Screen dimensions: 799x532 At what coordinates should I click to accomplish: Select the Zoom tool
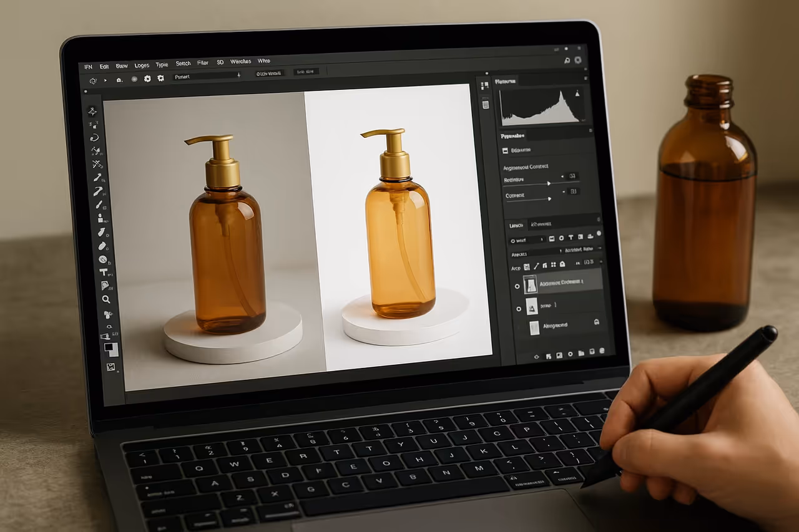point(106,299)
